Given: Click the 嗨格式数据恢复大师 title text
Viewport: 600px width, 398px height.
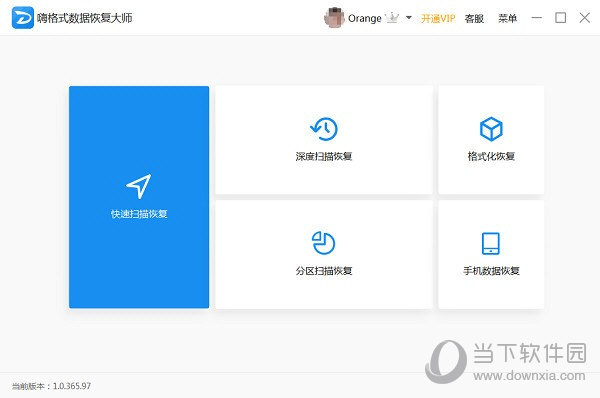Looking at the screenshot, I should pos(85,18).
